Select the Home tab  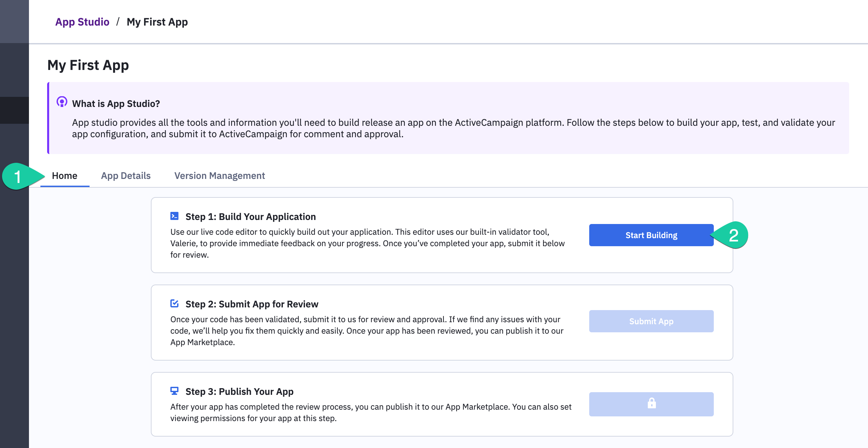65,176
